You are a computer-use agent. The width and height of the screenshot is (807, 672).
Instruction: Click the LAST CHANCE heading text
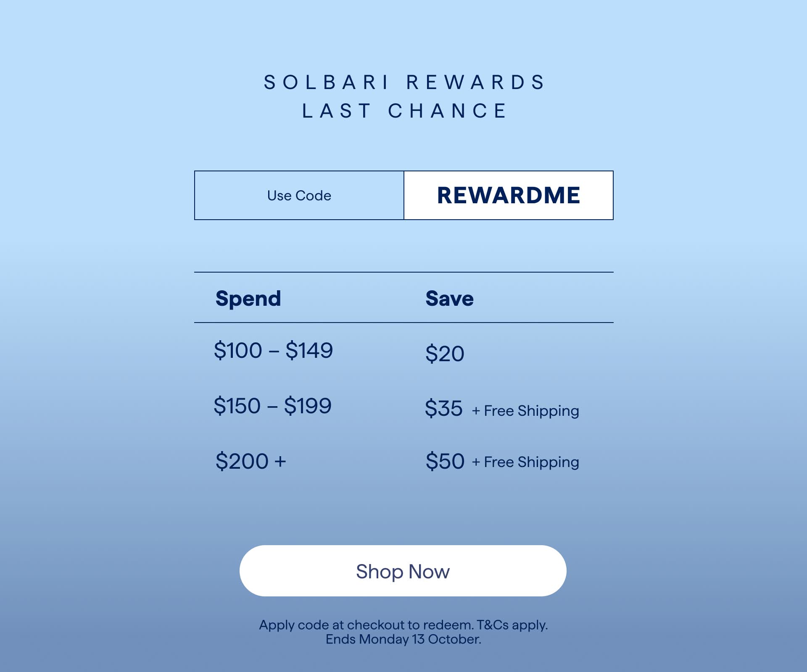point(403,111)
